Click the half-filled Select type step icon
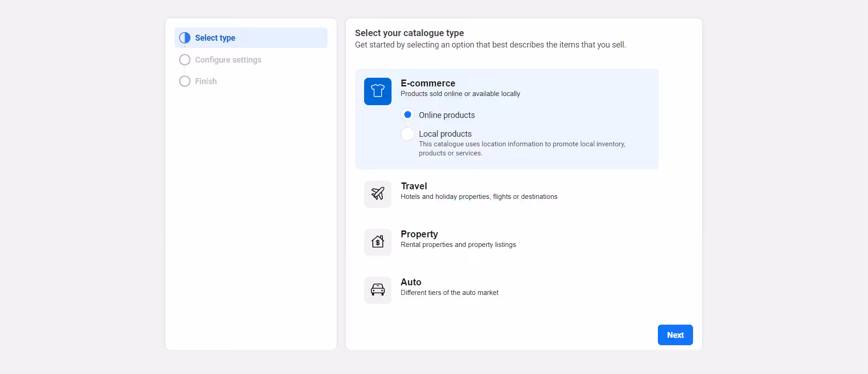Screen dimensions: 868x374 pos(185,38)
